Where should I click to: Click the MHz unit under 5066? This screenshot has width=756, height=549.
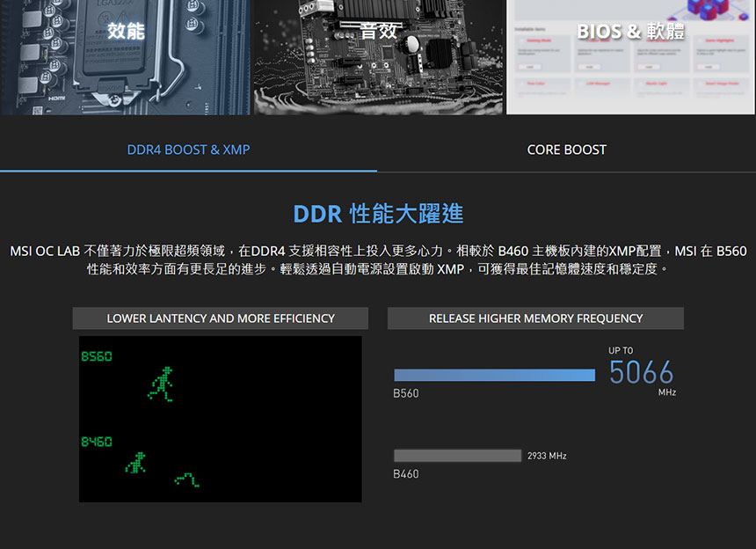coord(667,392)
